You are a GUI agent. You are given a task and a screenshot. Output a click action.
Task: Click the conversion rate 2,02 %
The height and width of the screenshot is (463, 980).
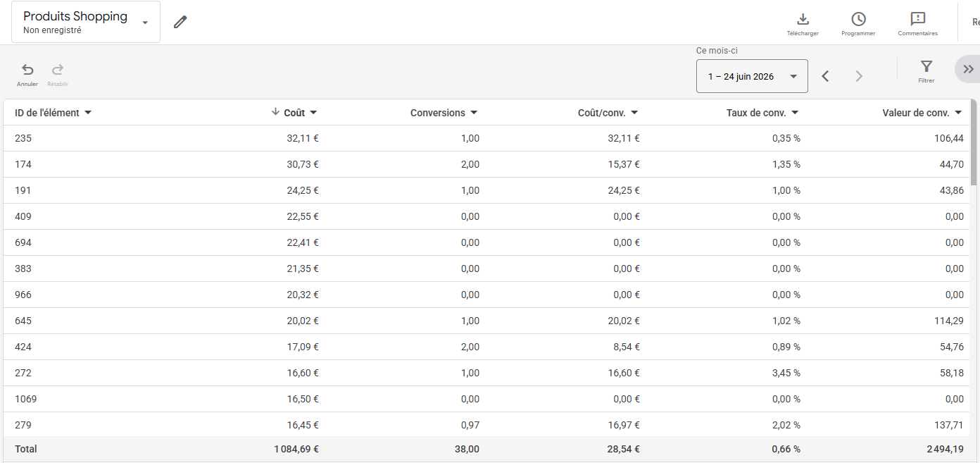(786, 425)
